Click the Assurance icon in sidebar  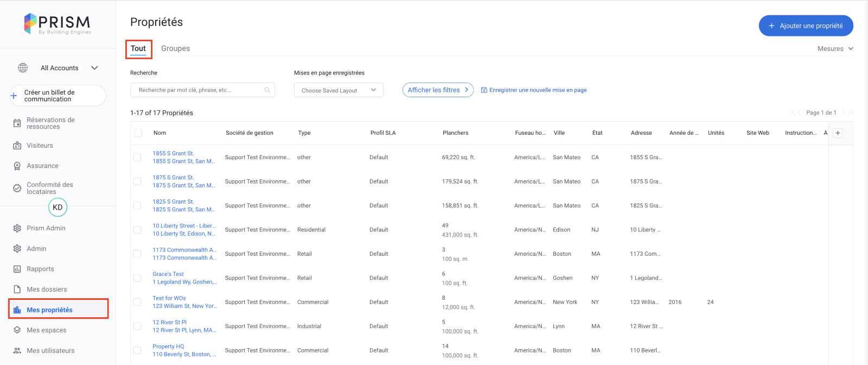(x=17, y=166)
